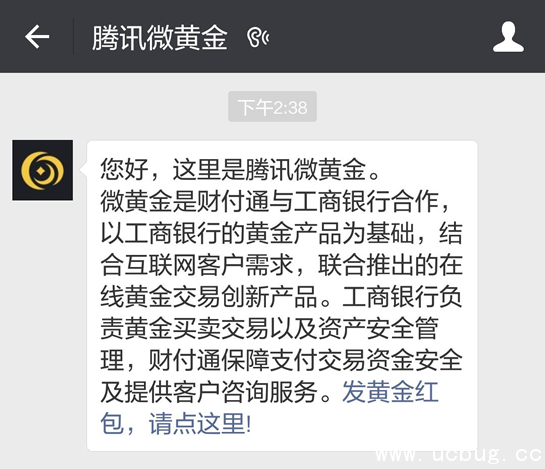This screenshot has width=545, height=469.
Task: Tap the 腾讯微黄金 chat title
Action: pos(160,37)
